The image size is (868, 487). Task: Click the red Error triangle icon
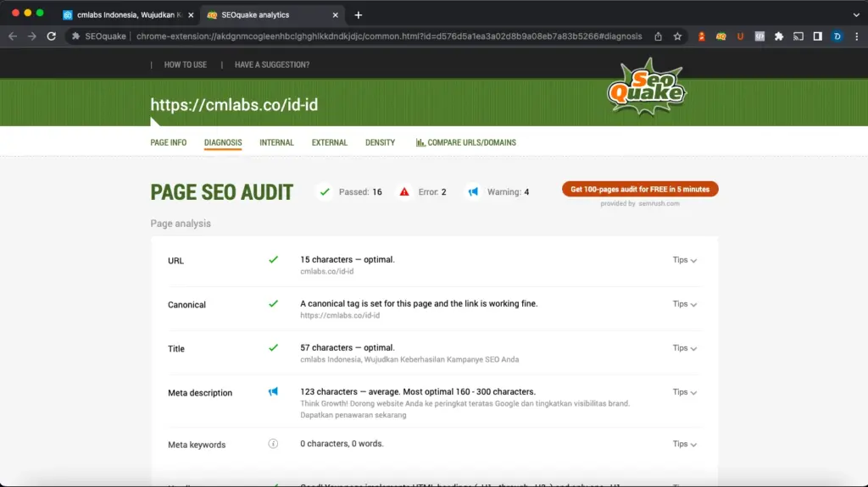[404, 191]
